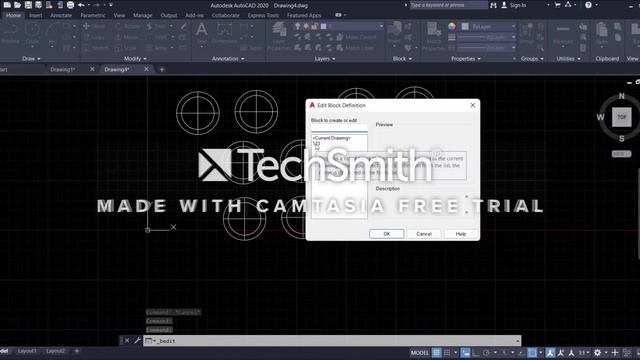Click the Block to create or edit field
Screen dimensions: 640x360
339,128
